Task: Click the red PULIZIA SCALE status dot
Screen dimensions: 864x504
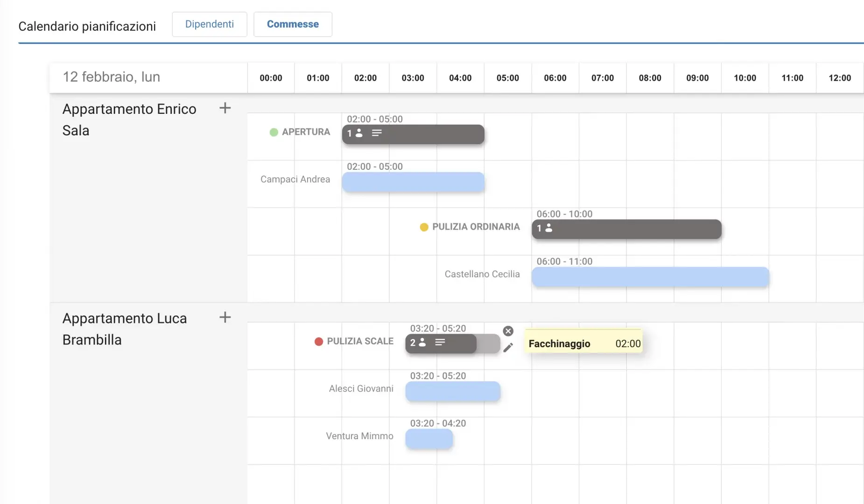Action: pos(319,342)
